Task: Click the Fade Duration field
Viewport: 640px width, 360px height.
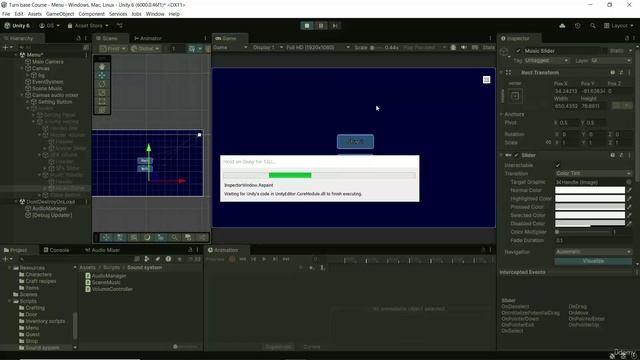Action: 593,240
